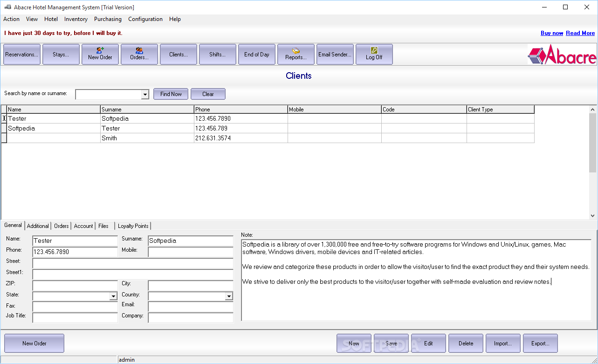Click the Abacre logo
This screenshot has width=598, height=364.
click(562, 55)
